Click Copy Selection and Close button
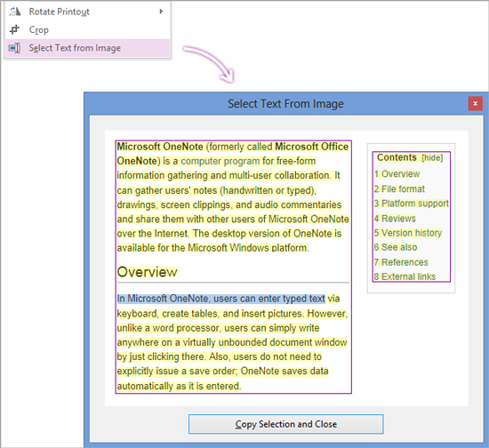Viewport: 489px width, 448px height. [286, 424]
